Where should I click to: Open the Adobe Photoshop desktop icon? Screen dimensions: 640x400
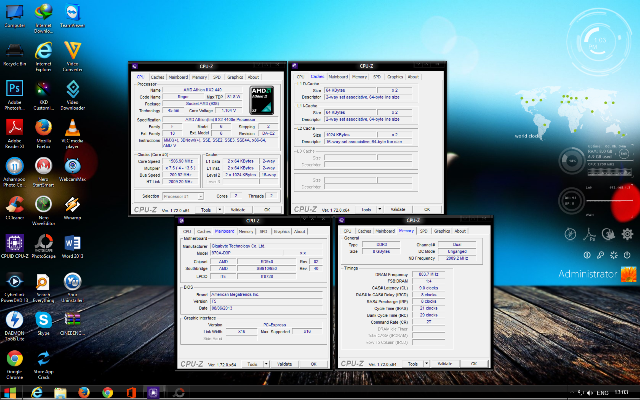(14, 94)
